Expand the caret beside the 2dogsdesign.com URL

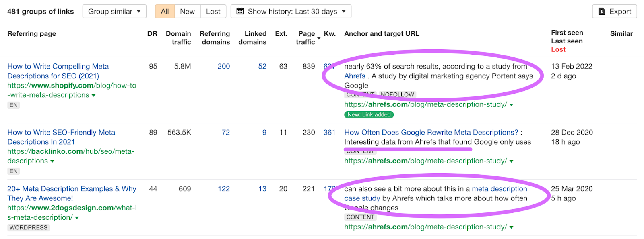point(77,218)
